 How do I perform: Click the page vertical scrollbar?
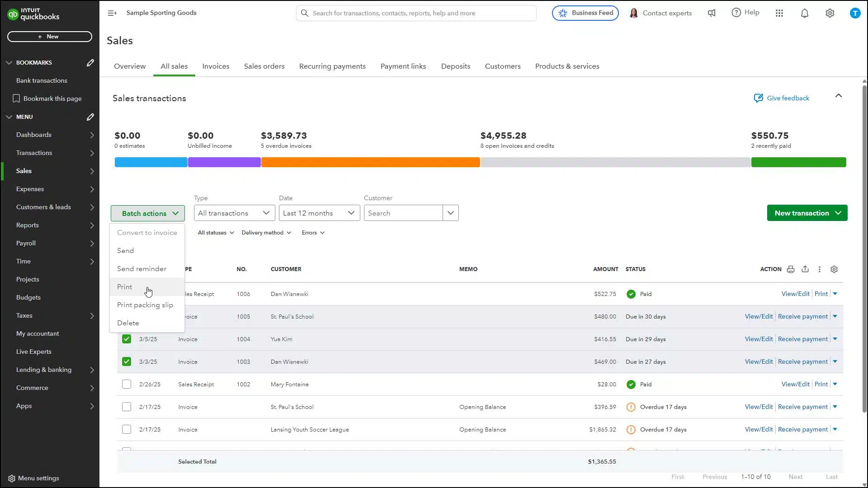[864, 249]
